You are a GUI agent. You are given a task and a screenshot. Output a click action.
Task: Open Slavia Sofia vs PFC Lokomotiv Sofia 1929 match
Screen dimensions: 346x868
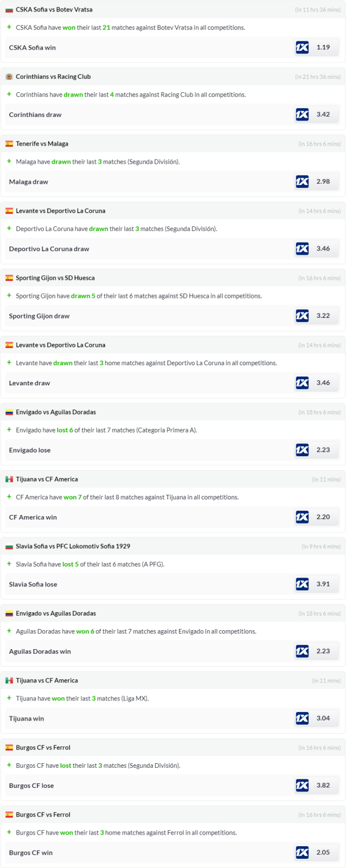point(73,546)
